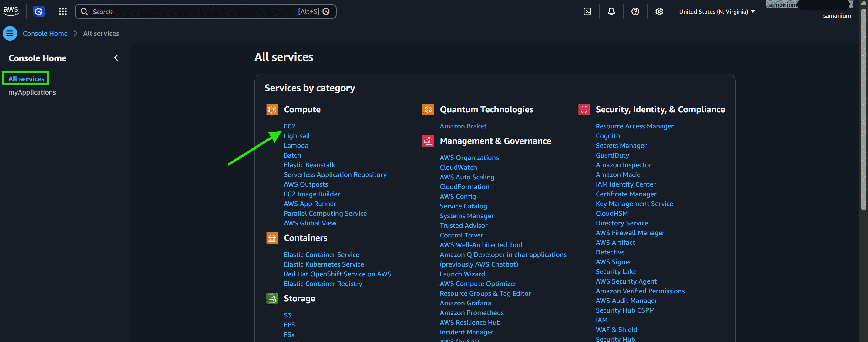Open GuardDuty

pyautogui.click(x=612, y=155)
